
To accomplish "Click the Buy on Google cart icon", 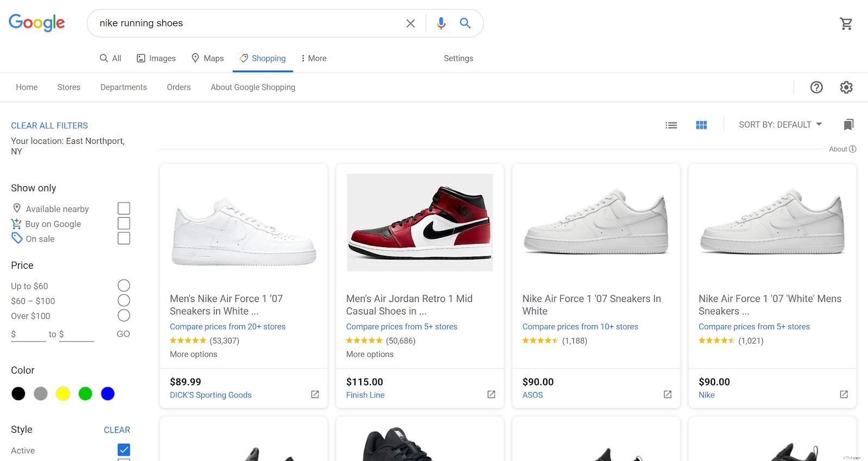I will pyautogui.click(x=16, y=223).
